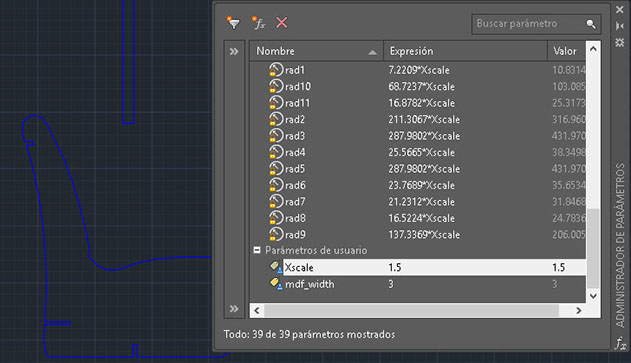The height and width of the screenshot is (363, 631).
Task: Select the mdf_width parameter name
Action: tap(309, 284)
